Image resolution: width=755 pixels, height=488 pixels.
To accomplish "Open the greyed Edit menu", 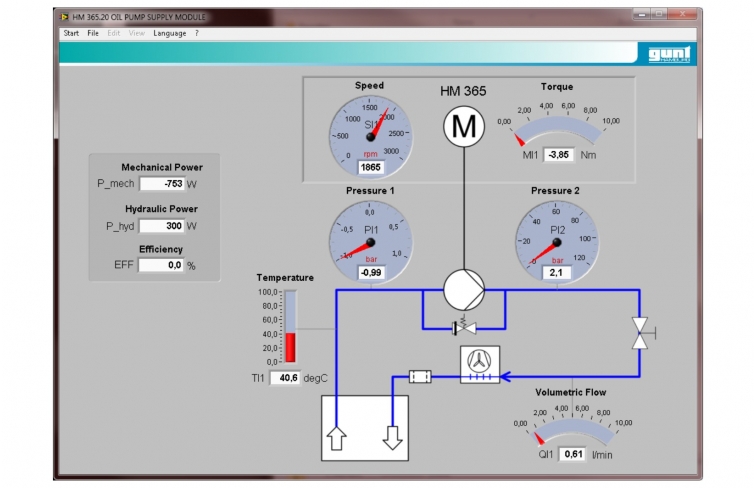I will [x=114, y=33].
